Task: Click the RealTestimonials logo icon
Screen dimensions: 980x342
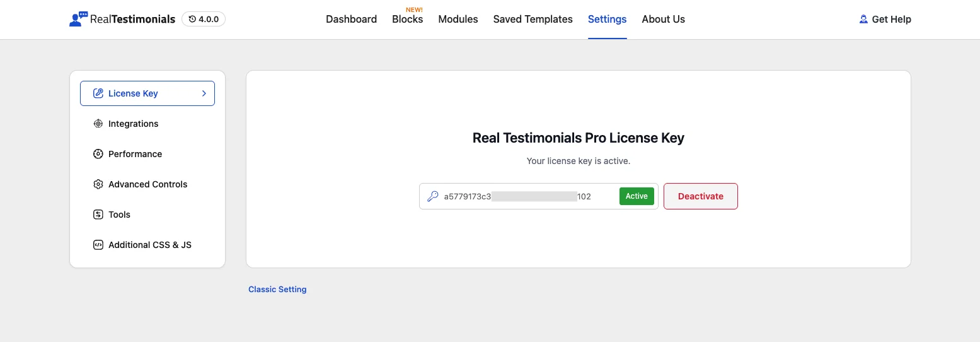Action: coord(79,19)
